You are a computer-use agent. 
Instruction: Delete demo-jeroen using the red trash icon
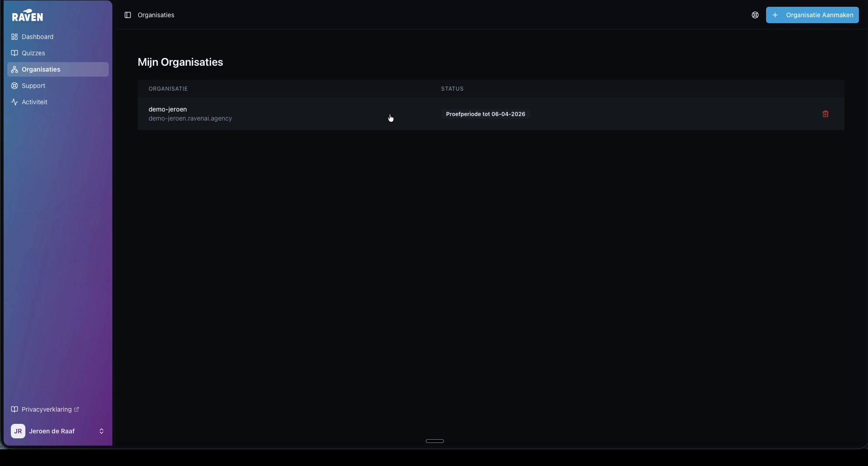click(825, 114)
